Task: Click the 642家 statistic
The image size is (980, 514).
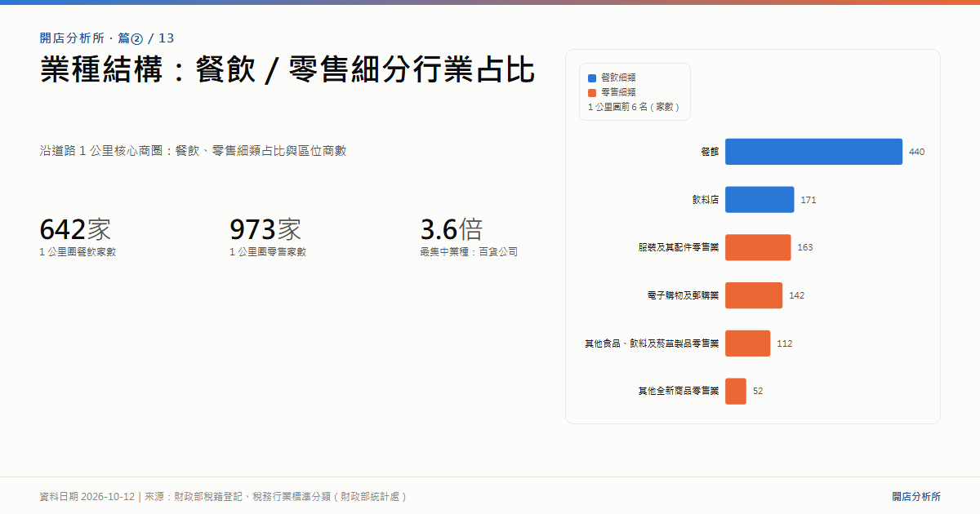Action: pos(75,229)
